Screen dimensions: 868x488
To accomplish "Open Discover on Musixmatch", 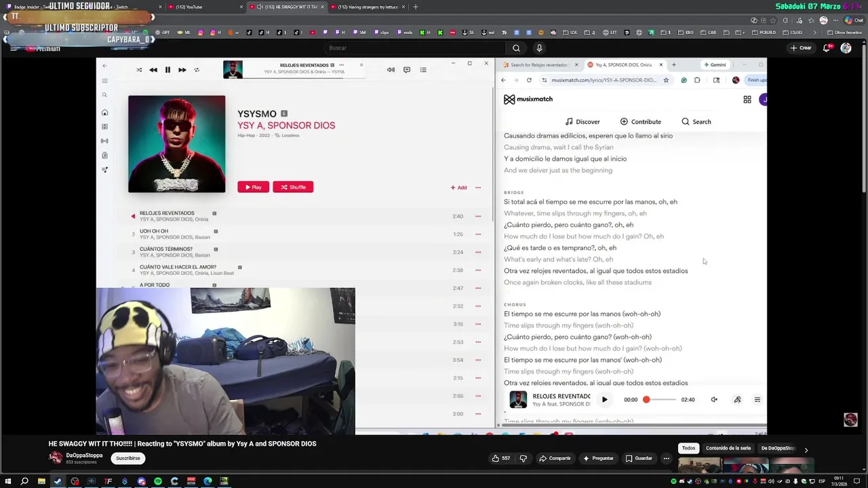I will [583, 122].
